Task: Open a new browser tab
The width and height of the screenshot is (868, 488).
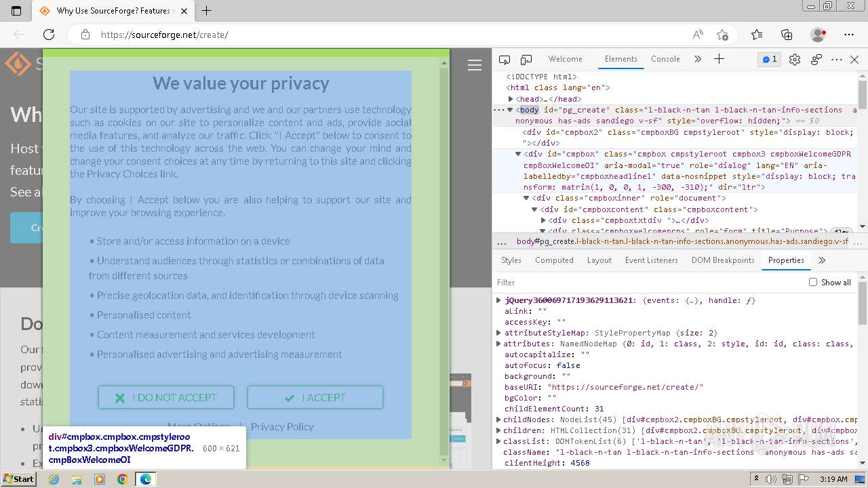Action: point(207,10)
